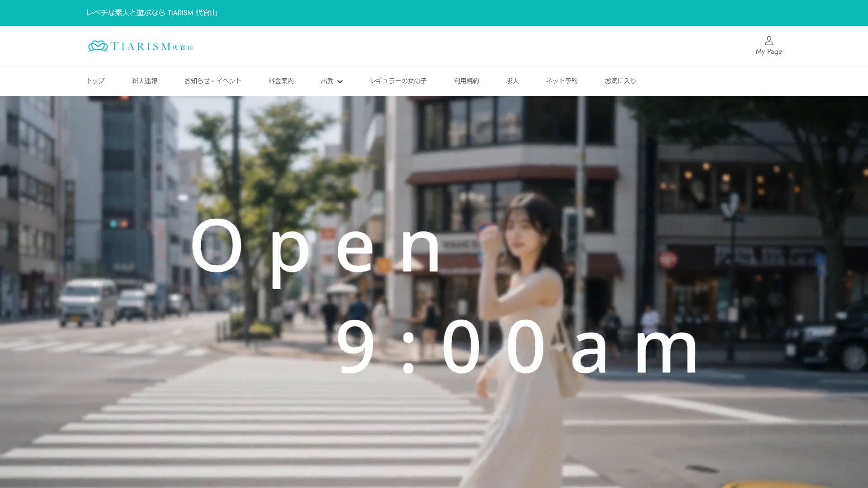
Task: Click the Open 9:00am hero video banner
Action: click(x=434, y=292)
